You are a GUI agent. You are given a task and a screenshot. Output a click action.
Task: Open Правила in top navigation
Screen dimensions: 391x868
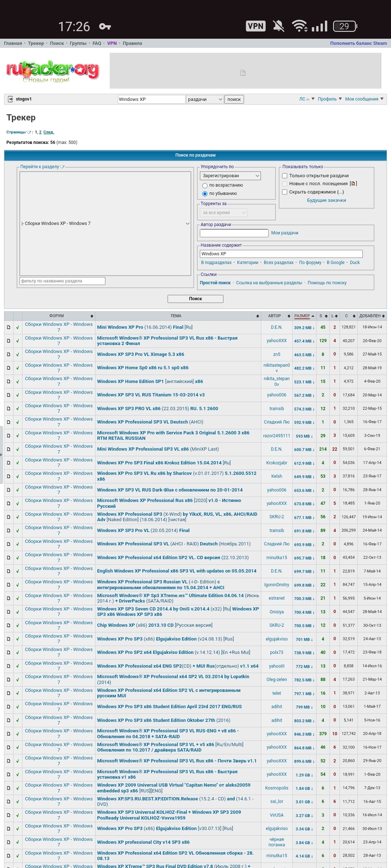(133, 43)
